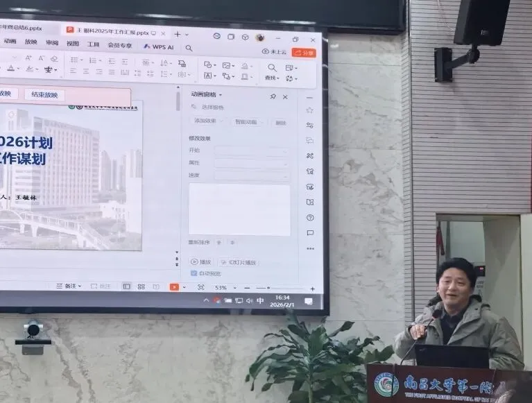The width and height of the screenshot is (532, 403).
Task: Click the empty animation effects list box
Action: point(239,209)
